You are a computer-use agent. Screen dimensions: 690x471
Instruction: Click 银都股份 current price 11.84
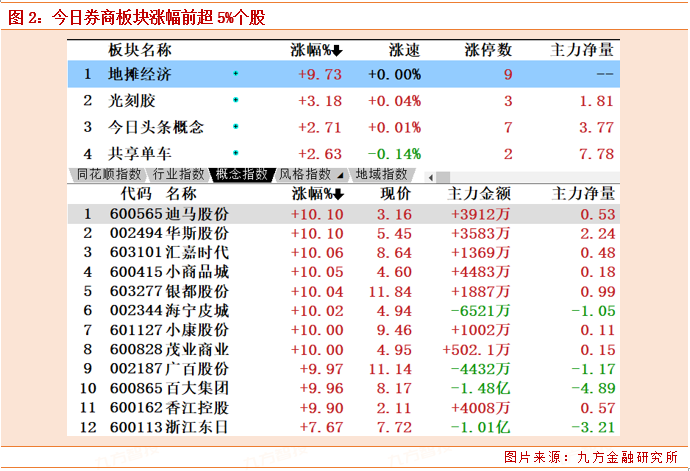point(390,291)
